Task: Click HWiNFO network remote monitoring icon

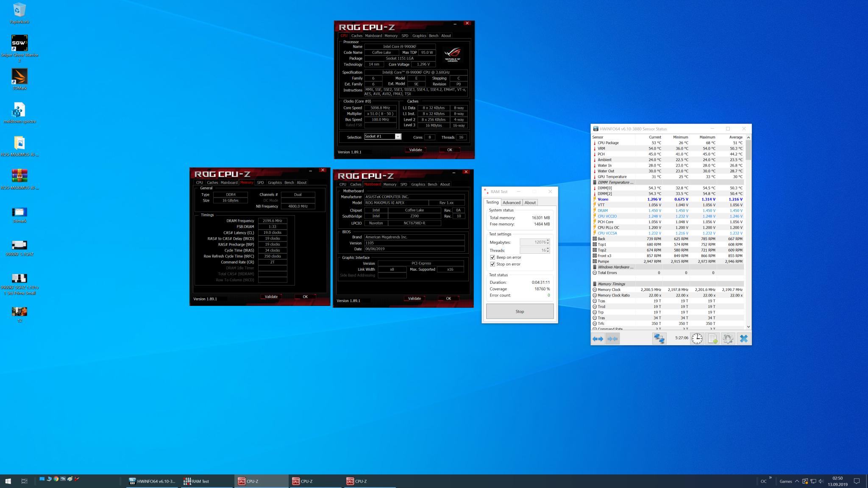Action: click(659, 338)
